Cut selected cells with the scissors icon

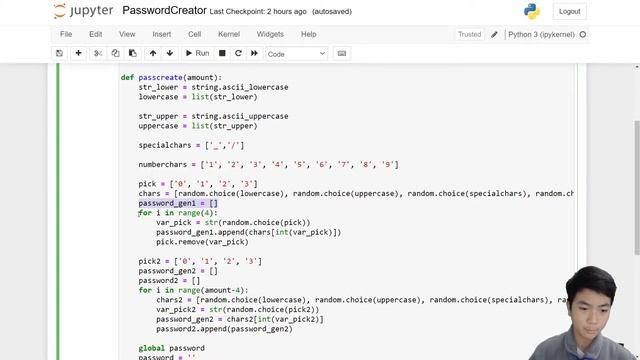(98, 53)
